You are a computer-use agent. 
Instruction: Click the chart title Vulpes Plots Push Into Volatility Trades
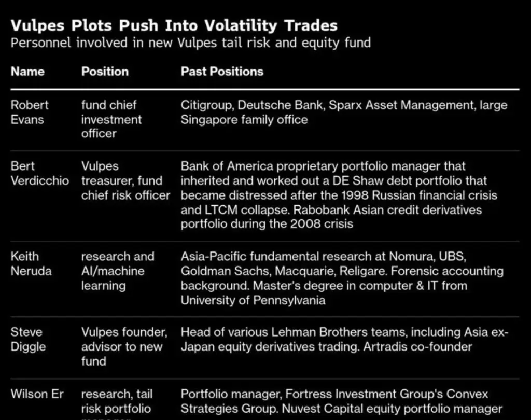coord(174,26)
